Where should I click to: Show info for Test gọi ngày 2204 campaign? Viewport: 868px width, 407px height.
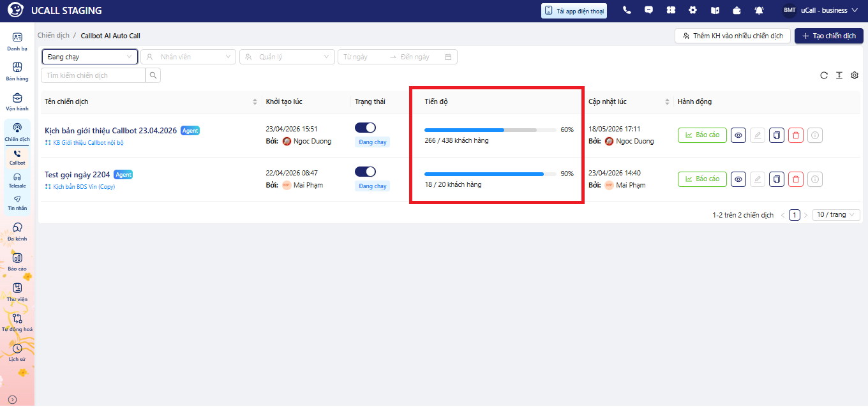pyautogui.click(x=814, y=179)
